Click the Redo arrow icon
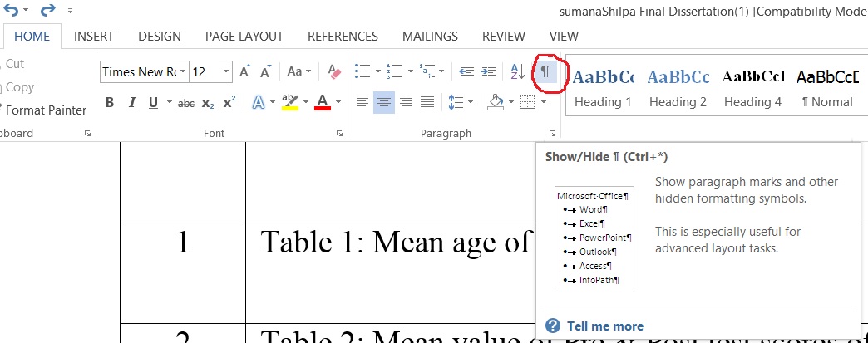The height and width of the screenshot is (343, 868). point(47,9)
